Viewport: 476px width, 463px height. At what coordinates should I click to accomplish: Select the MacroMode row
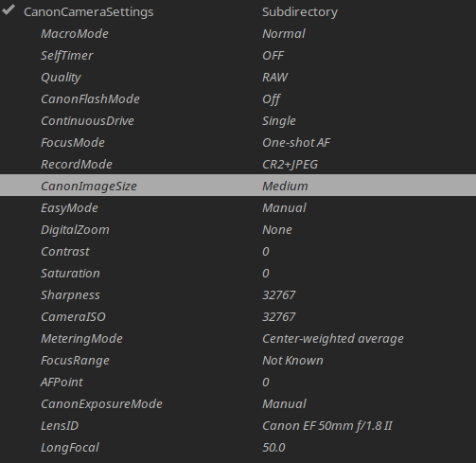(x=238, y=34)
